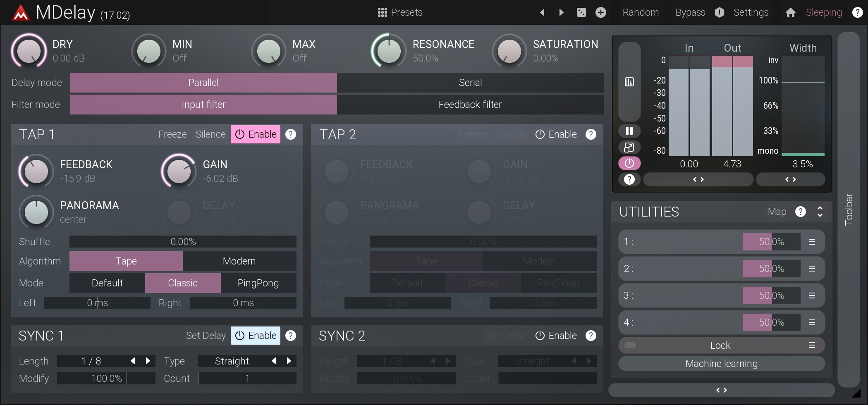Enable the Tap 2 section
This screenshot has width=868, height=405.
[x=556, y=134]
